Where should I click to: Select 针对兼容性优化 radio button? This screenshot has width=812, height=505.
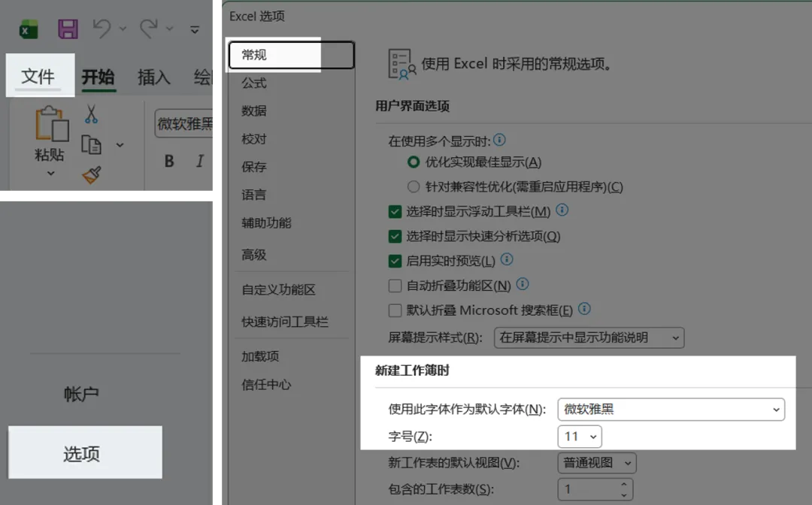point(414,186)
